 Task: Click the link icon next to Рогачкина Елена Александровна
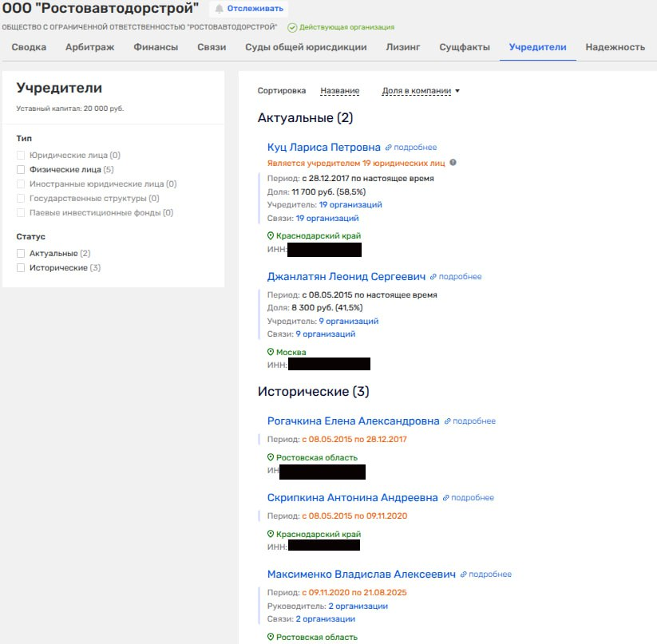tap(448, 421)
